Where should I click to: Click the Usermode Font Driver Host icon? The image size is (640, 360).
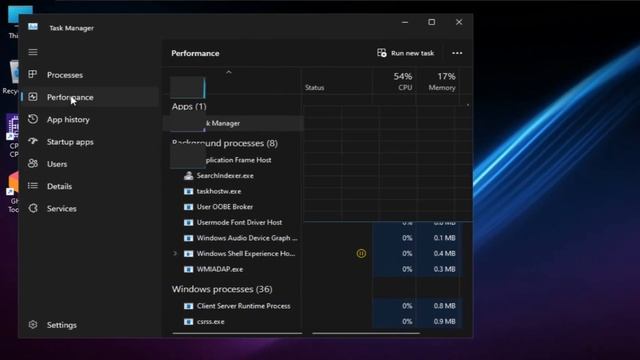click(188, 222)
